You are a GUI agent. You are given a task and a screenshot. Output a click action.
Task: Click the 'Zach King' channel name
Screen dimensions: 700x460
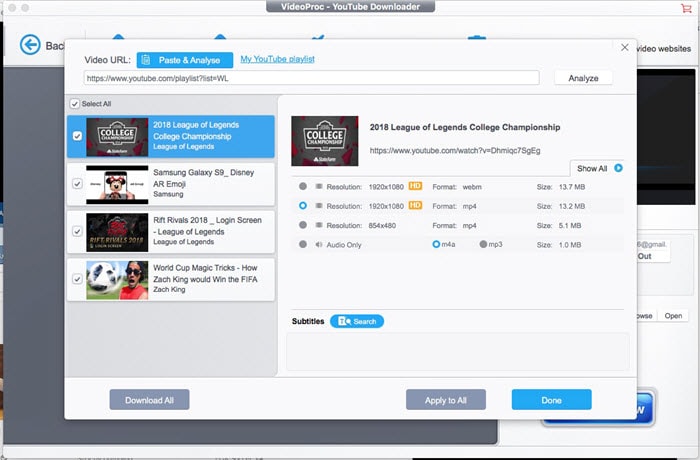tap(169, 289)
